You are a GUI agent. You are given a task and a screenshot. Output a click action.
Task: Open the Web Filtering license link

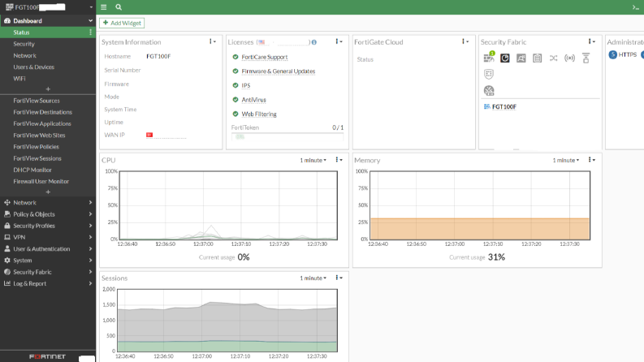tap(259, 114)
